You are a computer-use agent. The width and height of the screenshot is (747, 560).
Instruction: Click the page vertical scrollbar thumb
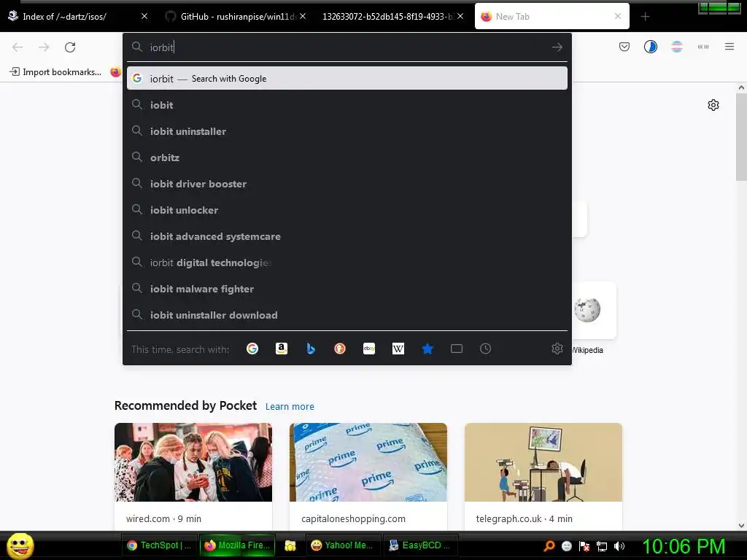click(741, 137)
